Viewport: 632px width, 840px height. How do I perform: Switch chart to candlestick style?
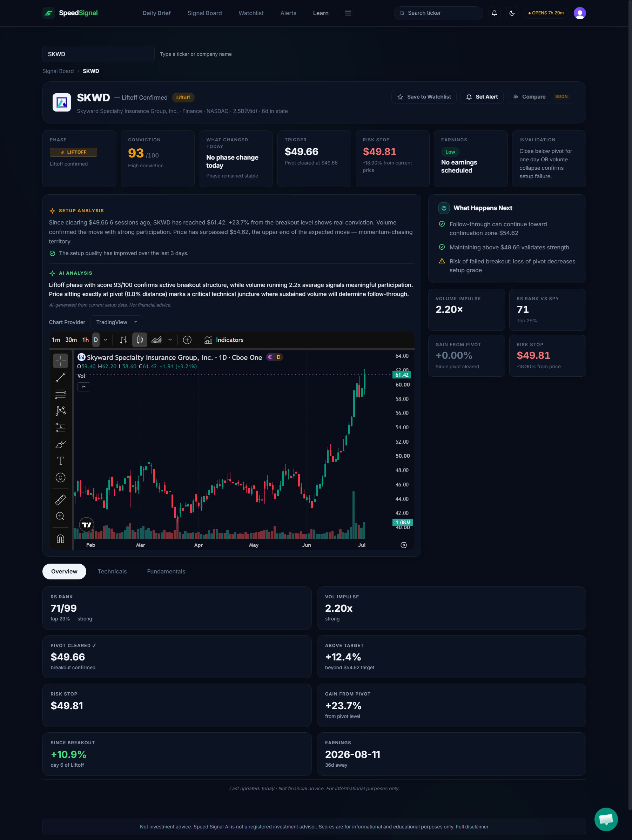coord(140,340)
